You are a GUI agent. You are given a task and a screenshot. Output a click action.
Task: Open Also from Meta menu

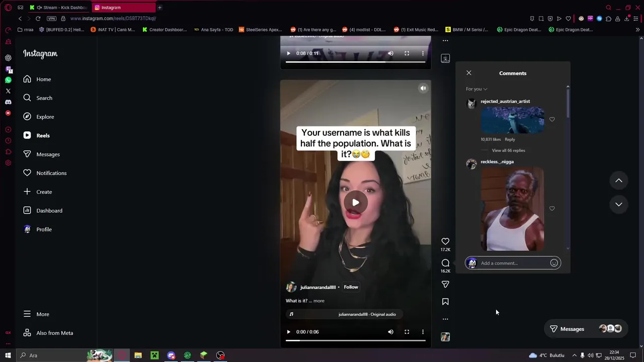(x=48, y=333)
